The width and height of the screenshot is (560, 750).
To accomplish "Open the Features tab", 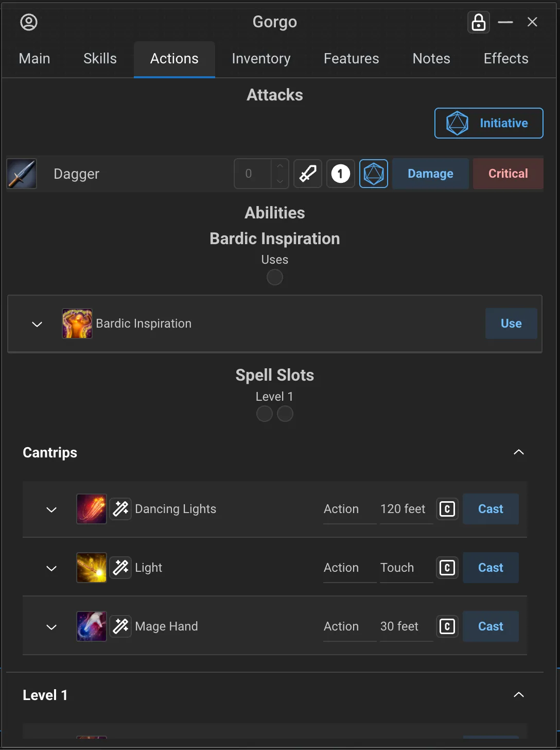I will (351, 59).
